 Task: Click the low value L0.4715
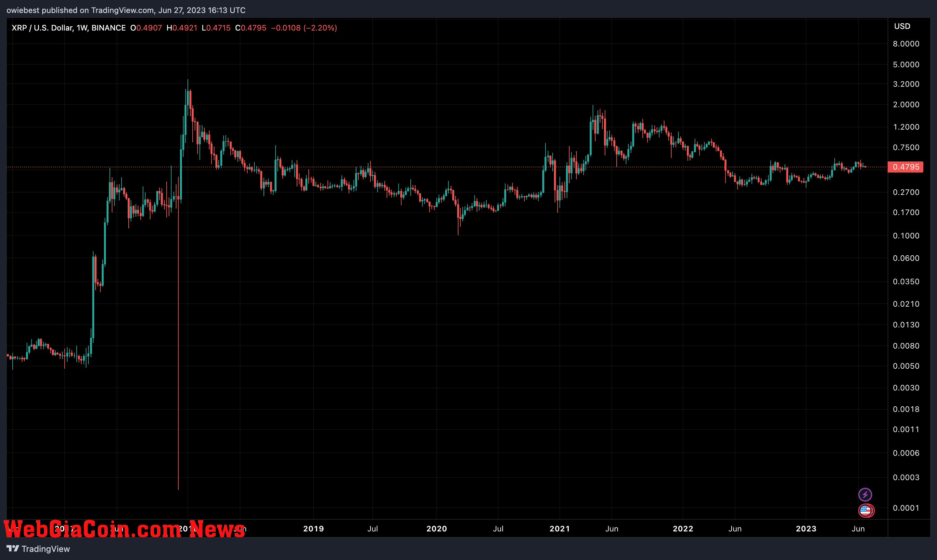pos(216,28)
